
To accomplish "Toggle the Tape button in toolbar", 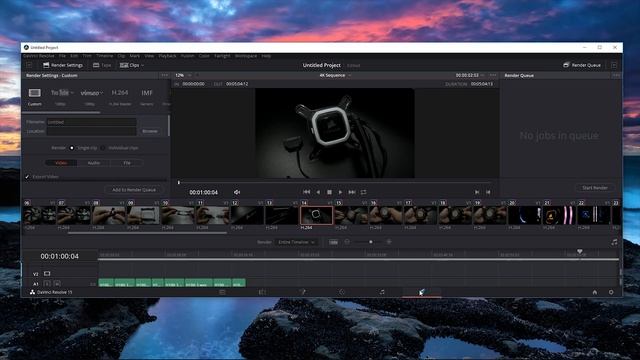I will pyautogui.click(x=102, y=65).
